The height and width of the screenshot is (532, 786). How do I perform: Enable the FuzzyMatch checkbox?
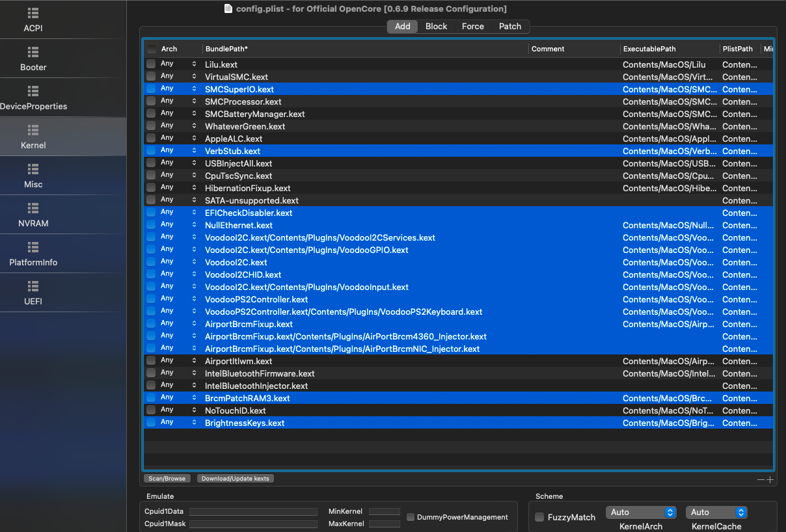click(539, 517)
